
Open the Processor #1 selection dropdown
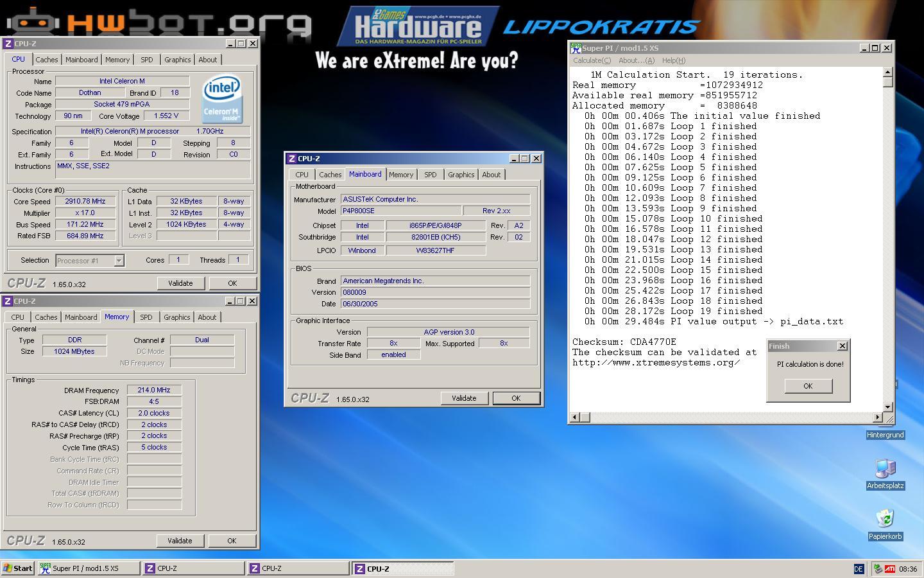90,260
